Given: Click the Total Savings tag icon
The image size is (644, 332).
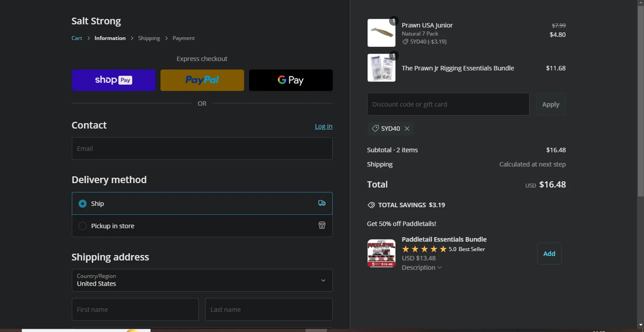Looking at the screenshot, I should (x=371, y=205).
